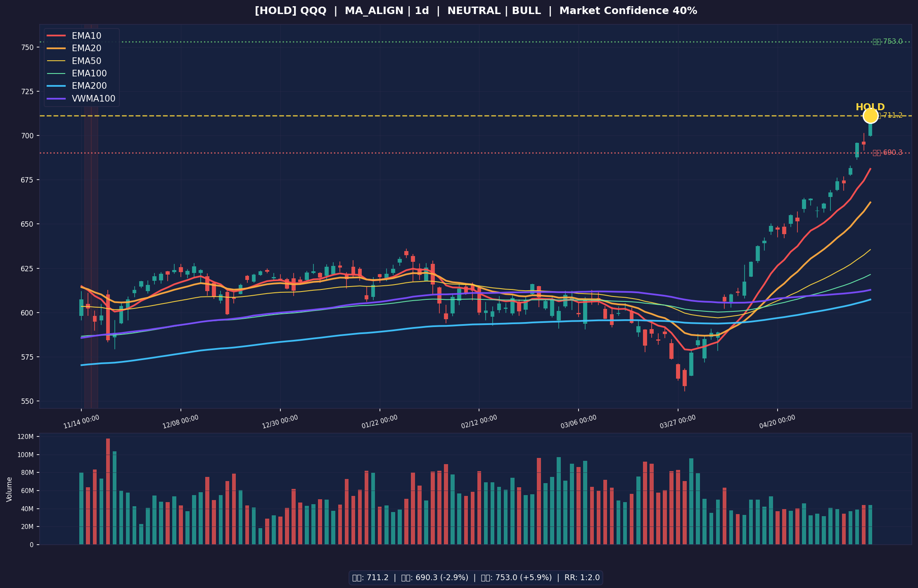Viewport: 918px width, 588px height.
Task: Click the orange EMA20 legend line swatch
Action: [56, 48]
